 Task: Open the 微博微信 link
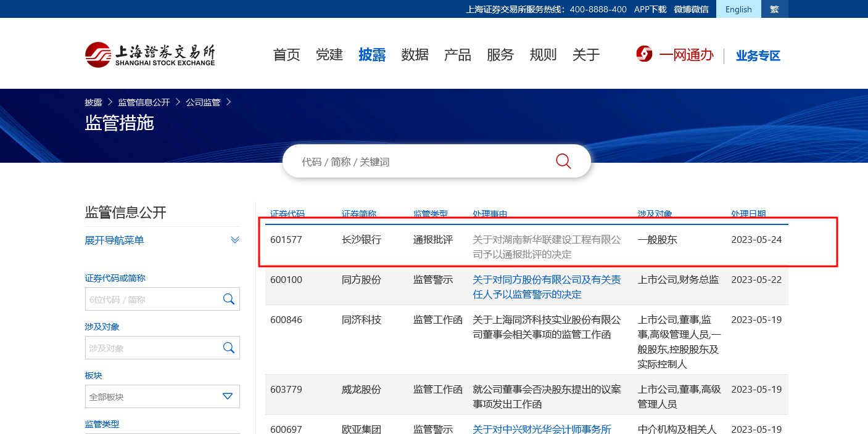tap(691, 9)
